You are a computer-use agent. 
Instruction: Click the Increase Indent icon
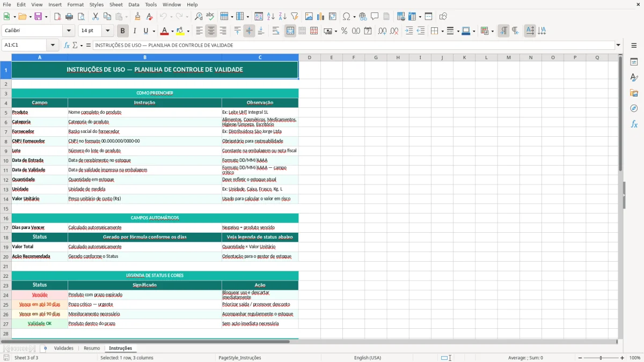409,31
